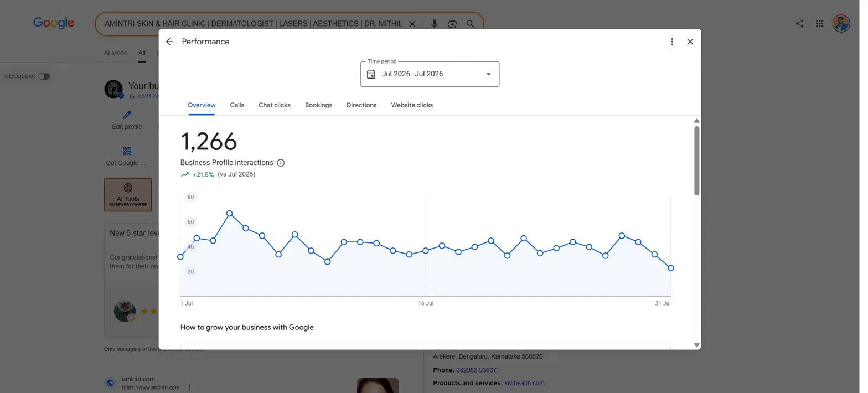The width and height of the screenshot is (868, 393).
Task: Close the Performance dialog
Action: click(x=690, y=42)
